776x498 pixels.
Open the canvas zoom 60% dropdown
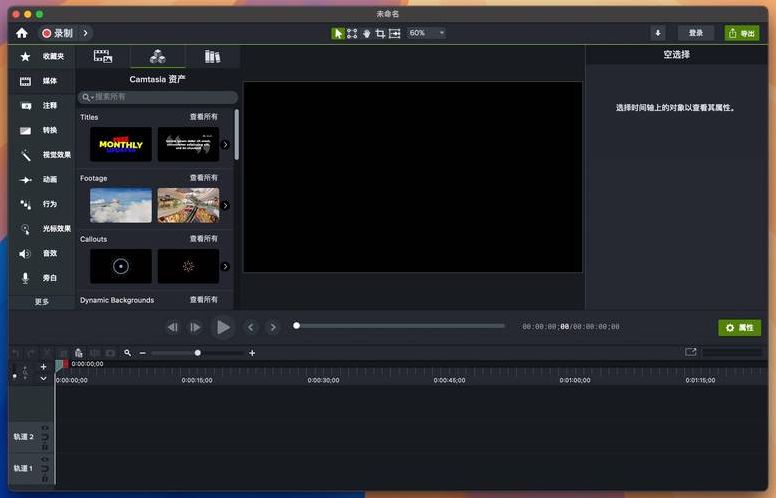[x=426, y=33]
